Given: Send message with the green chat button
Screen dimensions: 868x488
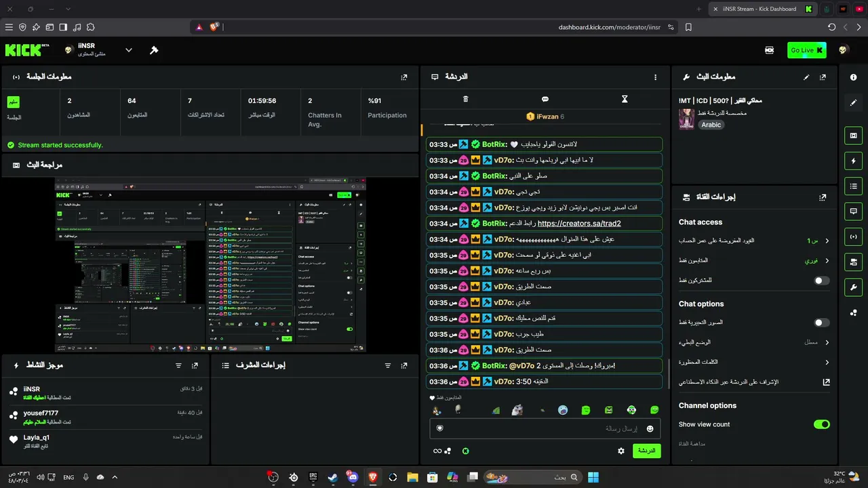Looking at the screenshot, I should tap(646, 451).
